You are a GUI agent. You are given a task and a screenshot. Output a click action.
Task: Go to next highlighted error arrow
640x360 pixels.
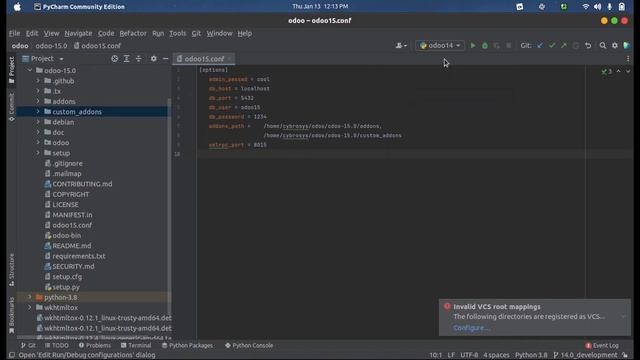click(628, 71)
